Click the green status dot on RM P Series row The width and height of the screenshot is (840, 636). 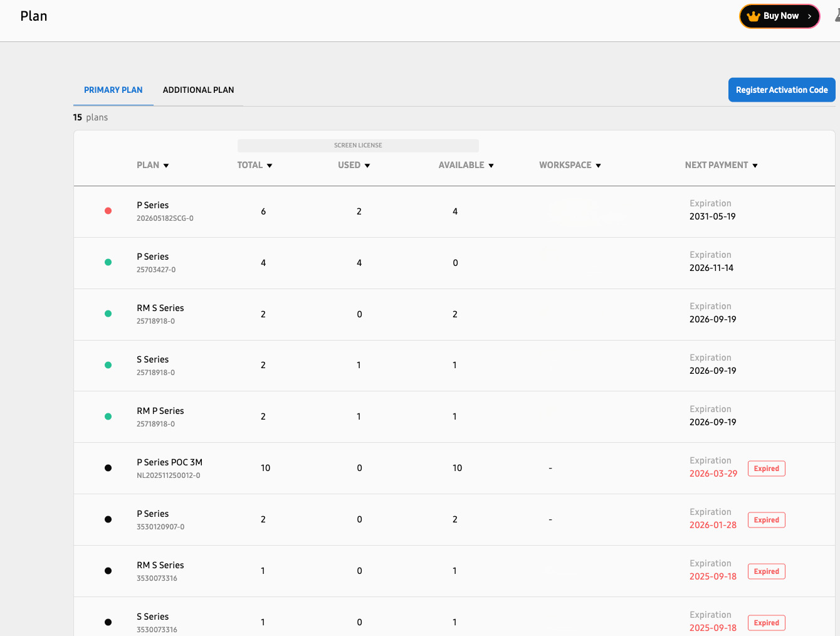click(108, 416)
